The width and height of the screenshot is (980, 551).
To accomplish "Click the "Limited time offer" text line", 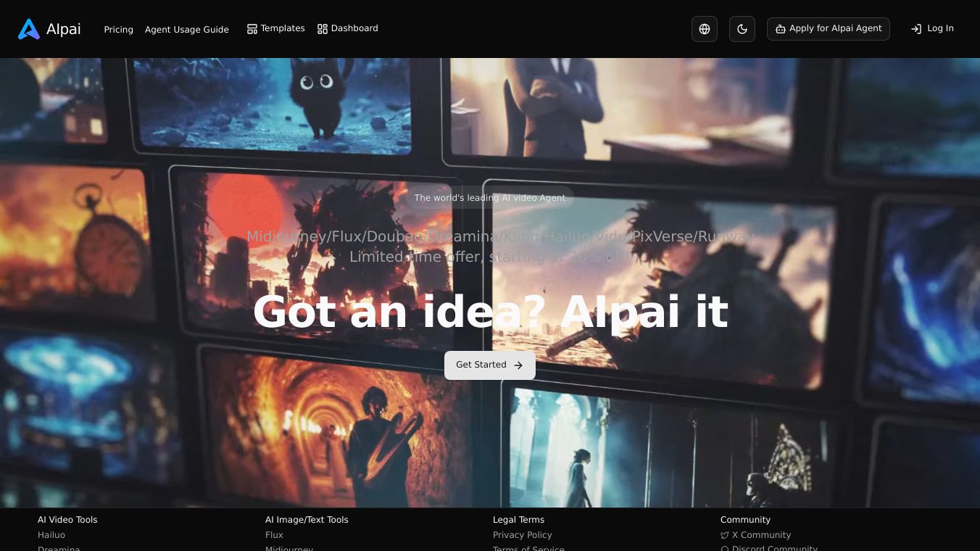I will click(x=490, y=257).
